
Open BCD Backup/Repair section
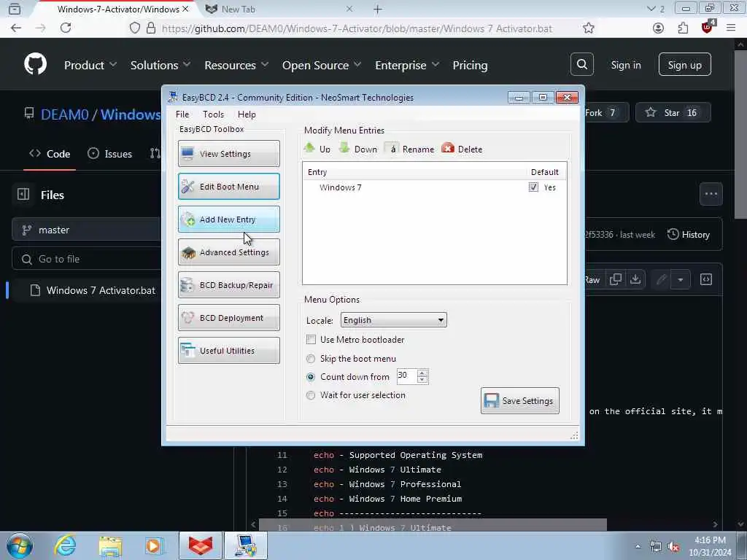228,285
